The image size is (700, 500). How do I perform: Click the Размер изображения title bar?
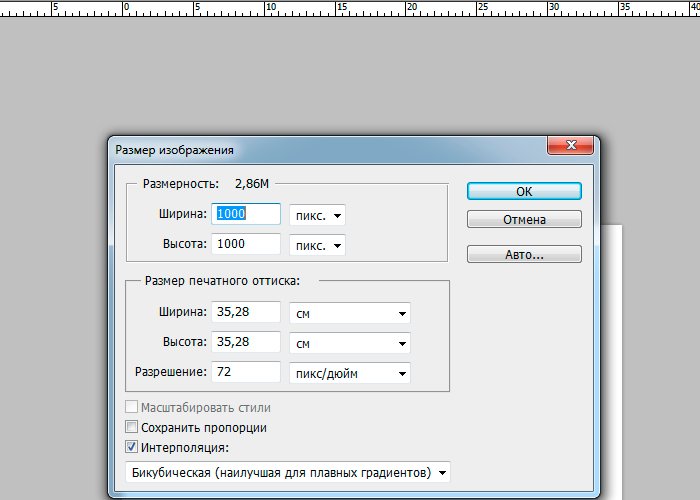(320, 149)
